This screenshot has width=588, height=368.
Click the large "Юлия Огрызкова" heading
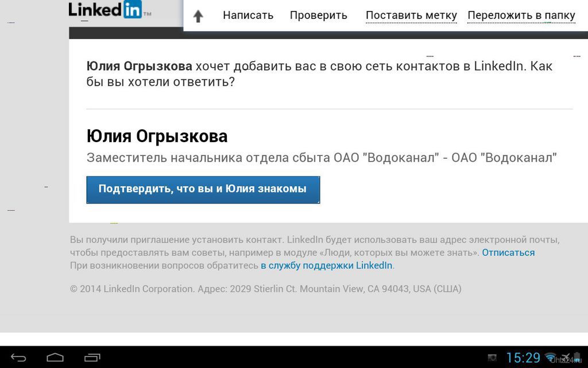tap(157, 136)
